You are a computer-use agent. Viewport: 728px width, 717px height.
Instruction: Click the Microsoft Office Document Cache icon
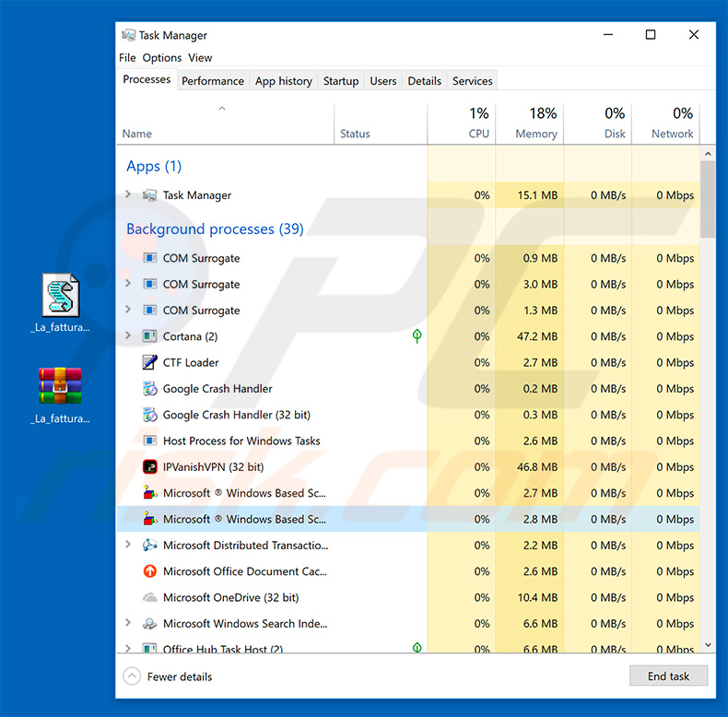coord(149,571)
